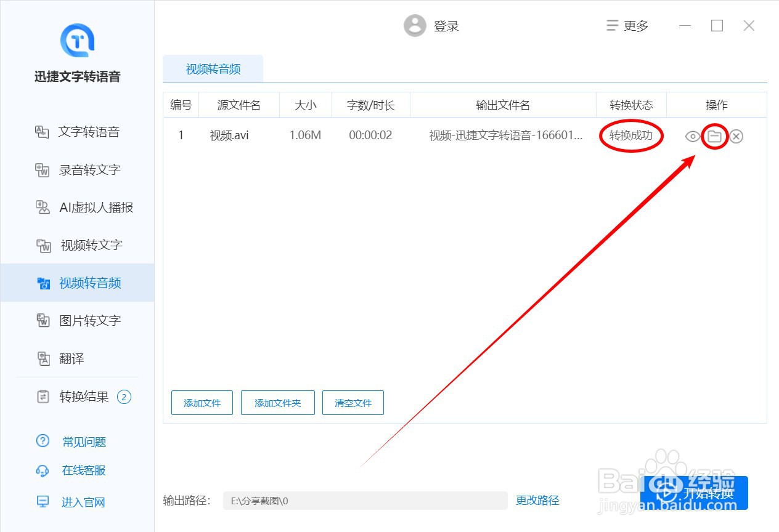
Task: Open 转换结果 in the sidebar
Action: pyautogui.click(x=77, y=397)
